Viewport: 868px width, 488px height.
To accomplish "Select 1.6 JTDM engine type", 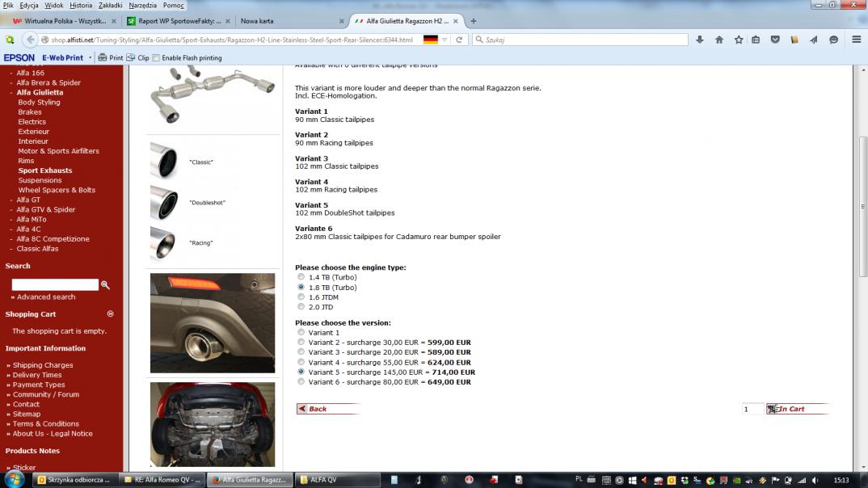I will point(301,297).
